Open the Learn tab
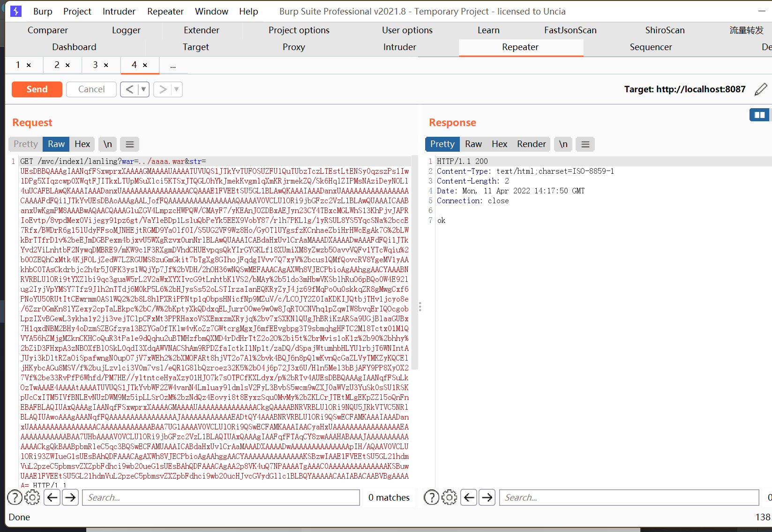This screenshot has width=772, height=532. [x=488, y=30]
